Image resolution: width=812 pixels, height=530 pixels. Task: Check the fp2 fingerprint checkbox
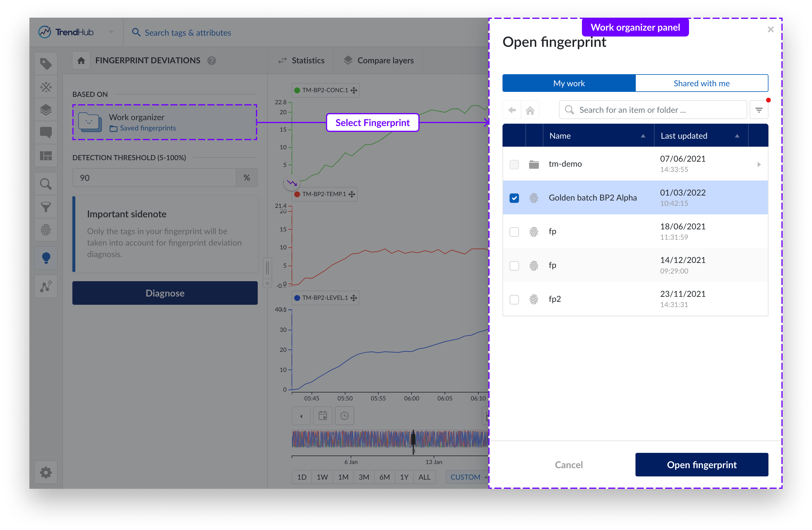click(514, 299)
